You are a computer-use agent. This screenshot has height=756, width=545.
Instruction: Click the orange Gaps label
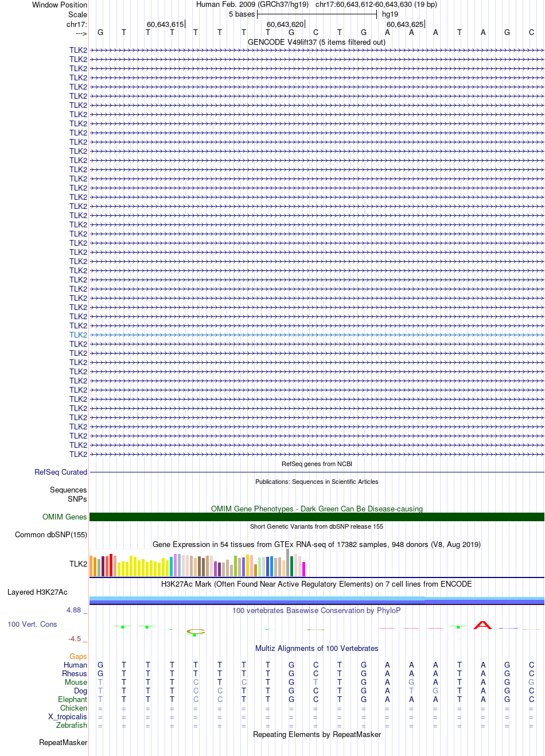tap(78, 656)
